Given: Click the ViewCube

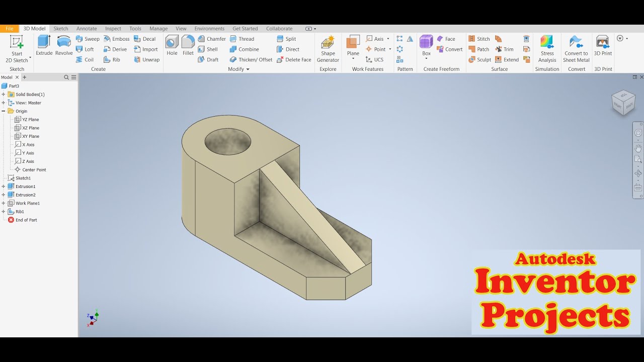Looking at the screenshot, I should (x=623, y=102).
